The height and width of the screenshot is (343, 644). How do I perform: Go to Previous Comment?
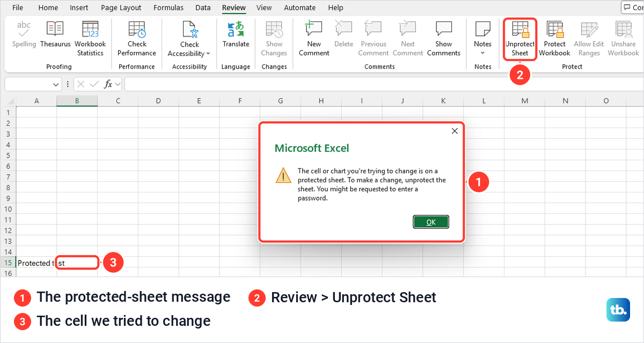[x=374, y=39]
